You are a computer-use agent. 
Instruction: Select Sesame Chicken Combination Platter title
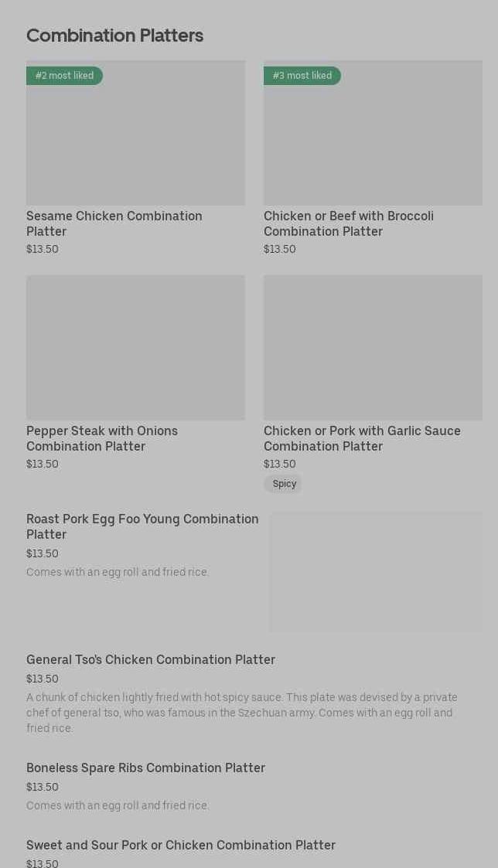click(114, 223)
